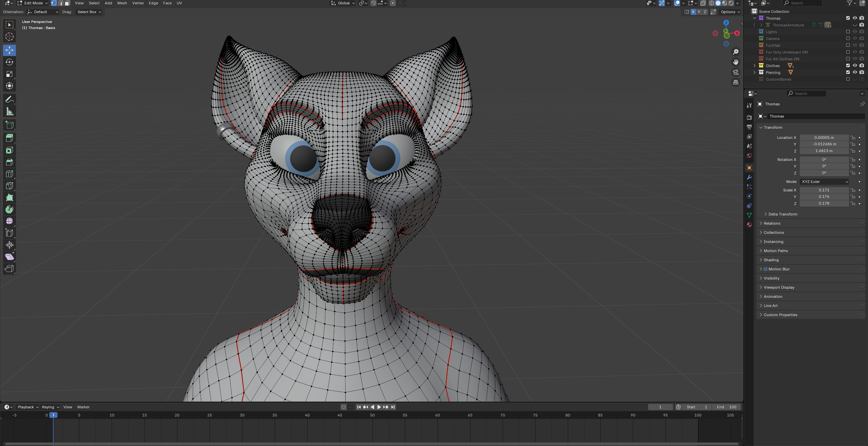Expand the Clothes collection tree
868x446 pixels.
click(x=754, y=66)
